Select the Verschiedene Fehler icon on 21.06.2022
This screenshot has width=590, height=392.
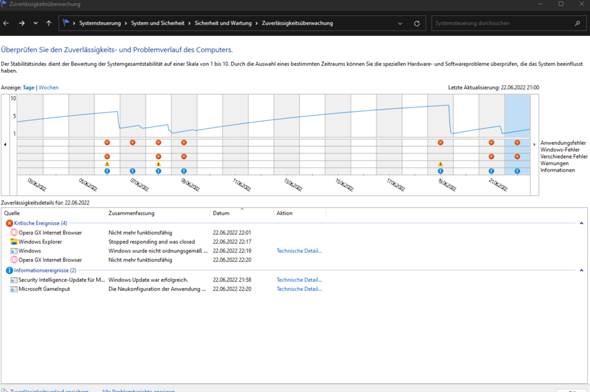(x=491, y=156)
